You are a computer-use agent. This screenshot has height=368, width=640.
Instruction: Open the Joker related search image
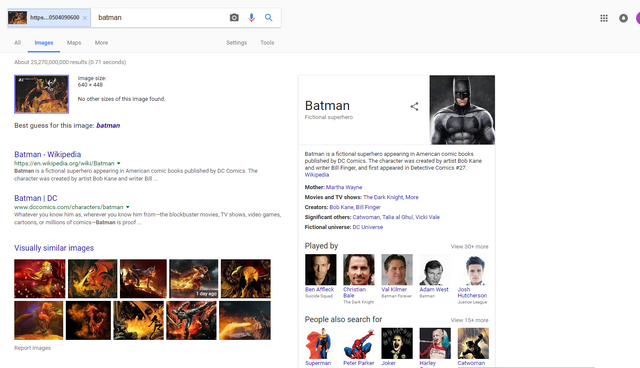point(397,343)
